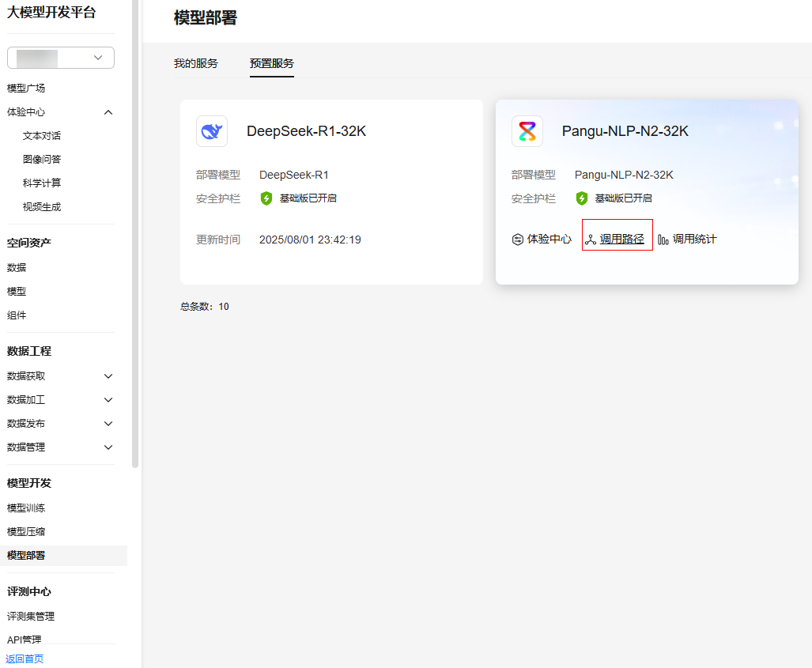Click the DeepSeek whale logo icon
Screen dimensions: 812x668
(212, 131)
